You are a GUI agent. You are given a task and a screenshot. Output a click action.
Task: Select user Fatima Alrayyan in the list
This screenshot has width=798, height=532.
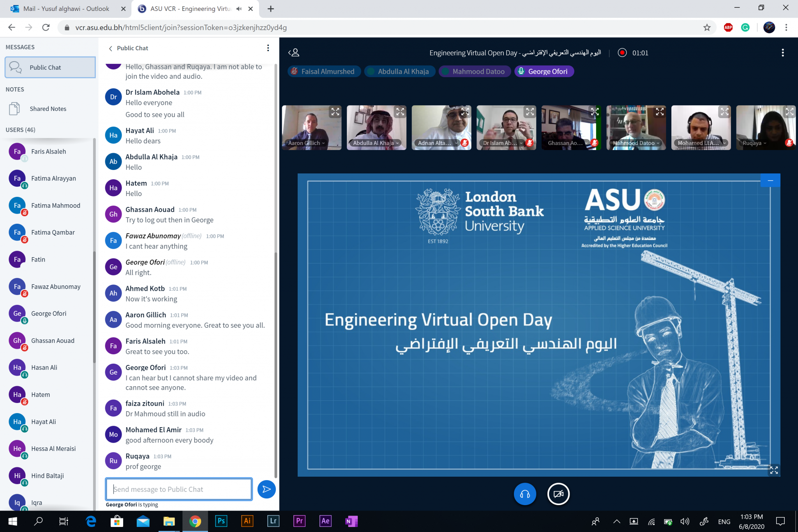[49, 179]
